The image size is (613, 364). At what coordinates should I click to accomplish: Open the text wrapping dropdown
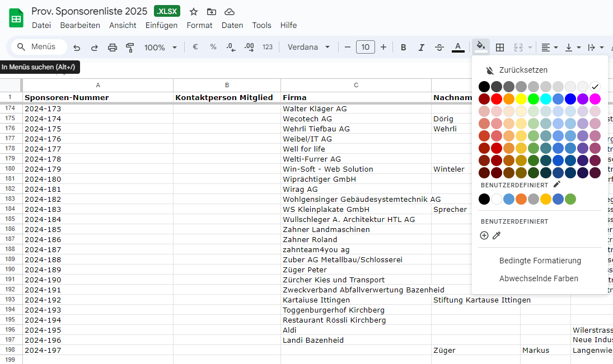coord(596,48)
